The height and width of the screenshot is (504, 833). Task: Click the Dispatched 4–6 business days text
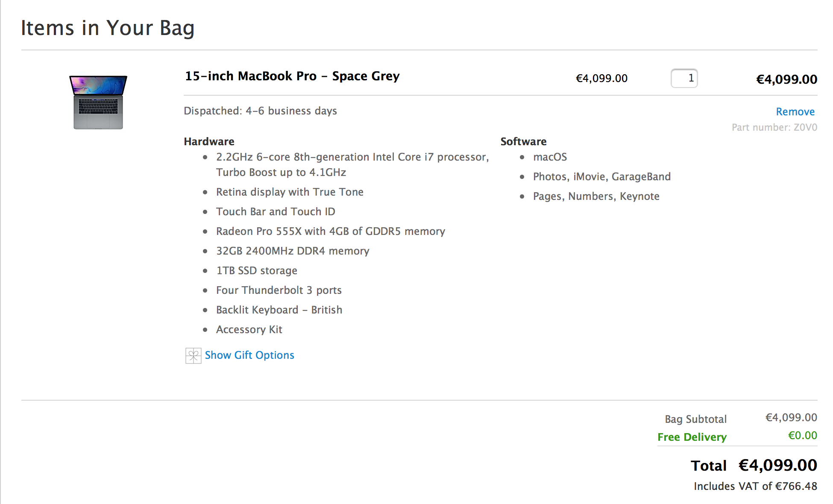coord(260,111)
